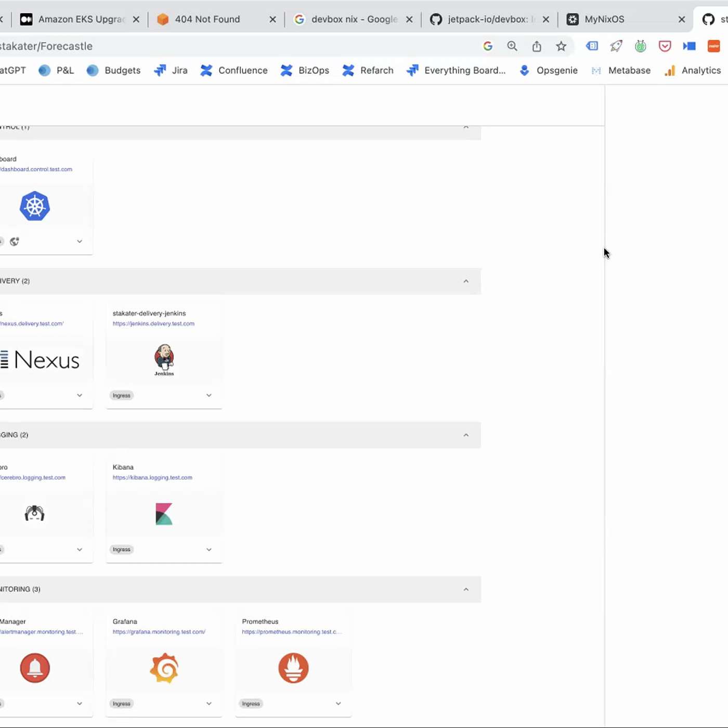Viewport: 728px width, 728px height.
Task: Collapse the Delivery section
Action: point(466,281)
